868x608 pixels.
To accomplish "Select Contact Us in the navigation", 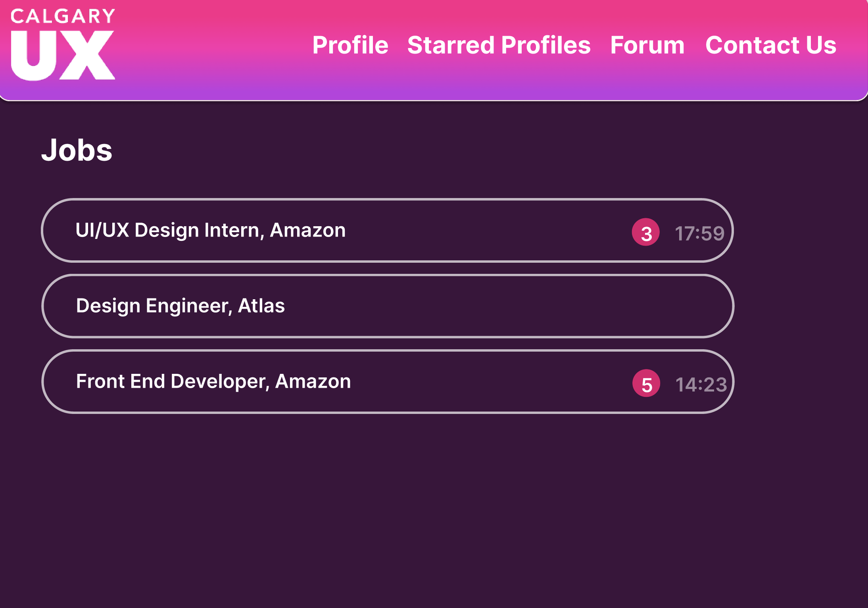I will (771, 45).
